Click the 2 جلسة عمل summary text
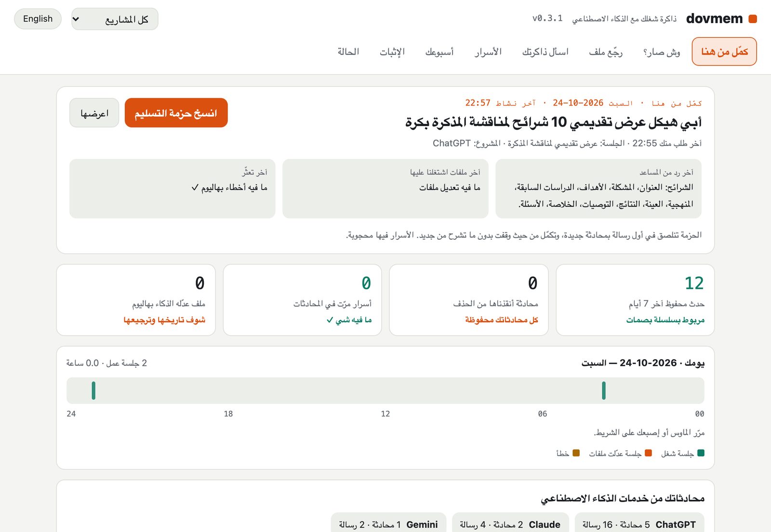Image resolution: width=771 pixels, height=532 pixels. pos(106,363)
